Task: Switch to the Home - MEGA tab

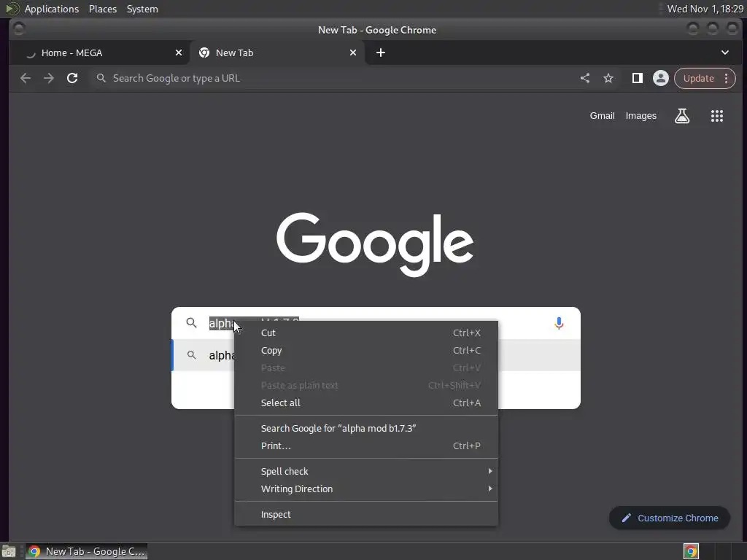Action: click(99, 52)
